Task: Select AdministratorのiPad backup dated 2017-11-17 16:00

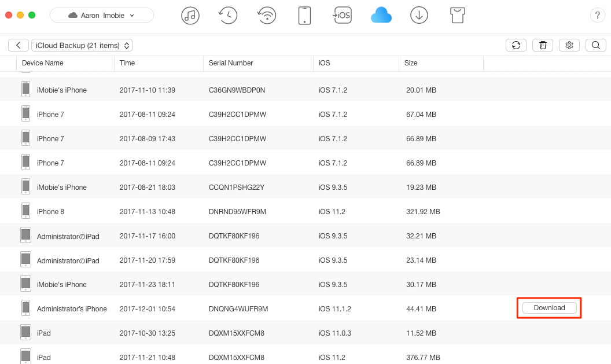Action: tap(305, 236)
